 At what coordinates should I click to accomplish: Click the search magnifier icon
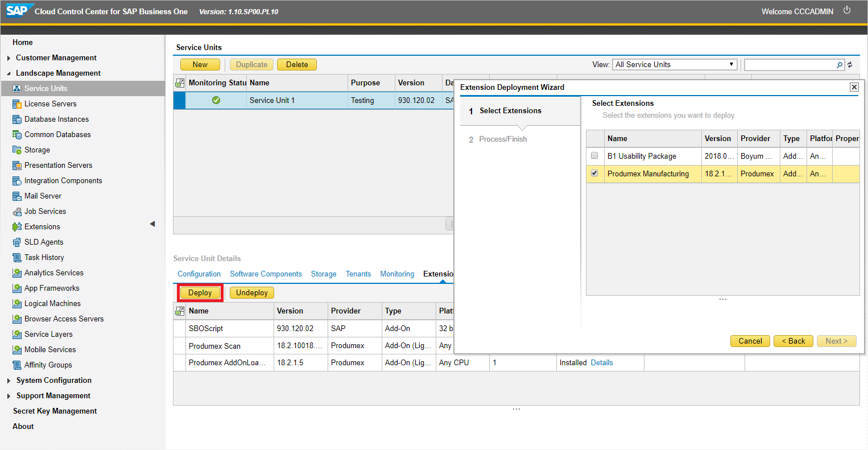pos(840,65)
